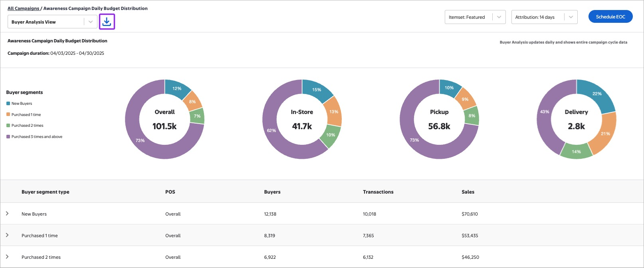Click the 9% segment of Pickup donut
This screenshot has height=268, width=644.
[465, 99]
